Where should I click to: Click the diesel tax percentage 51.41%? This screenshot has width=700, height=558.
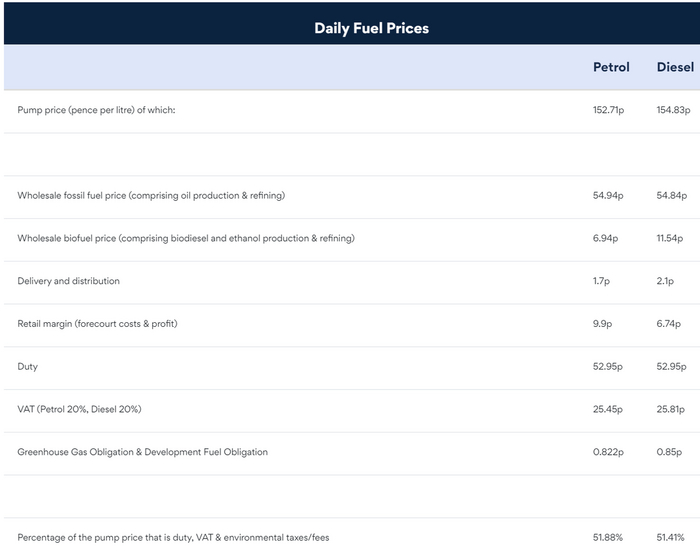click(675, 538)
